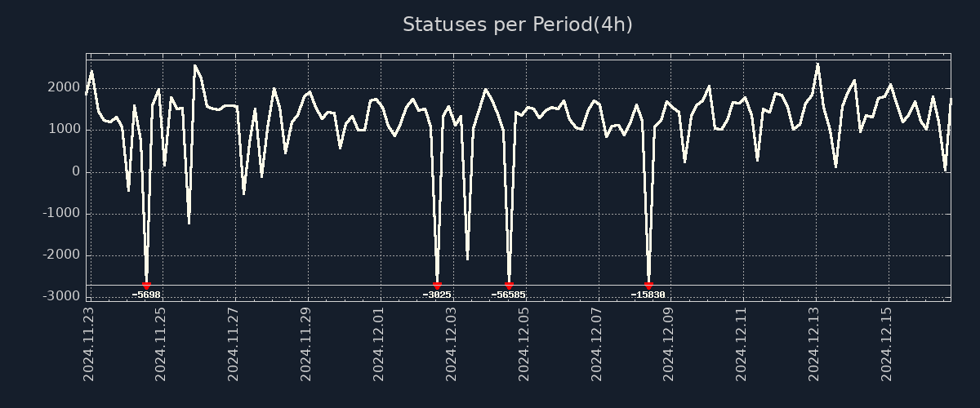This screenshot has height=408, width=980.
Task: Click the red marker above -56585
Action: click(510, 286)
